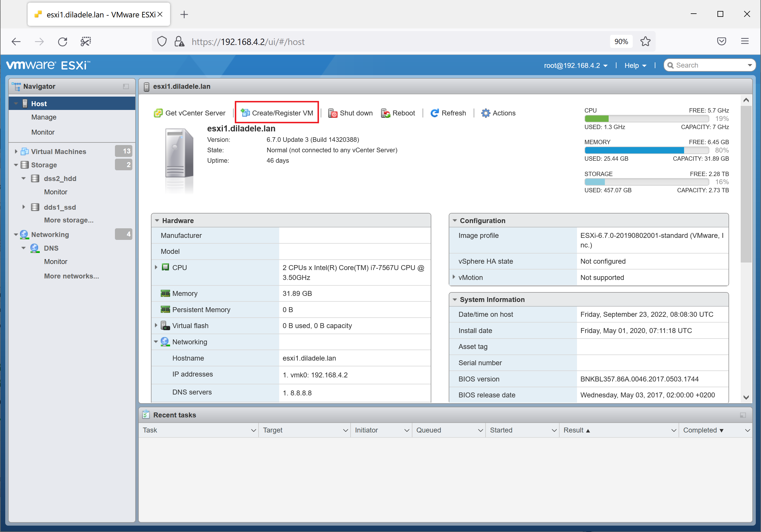Click the search magnifier icon
Image resolution: width=761 pixels, height=532 pixels.
(x=670, y=66)
